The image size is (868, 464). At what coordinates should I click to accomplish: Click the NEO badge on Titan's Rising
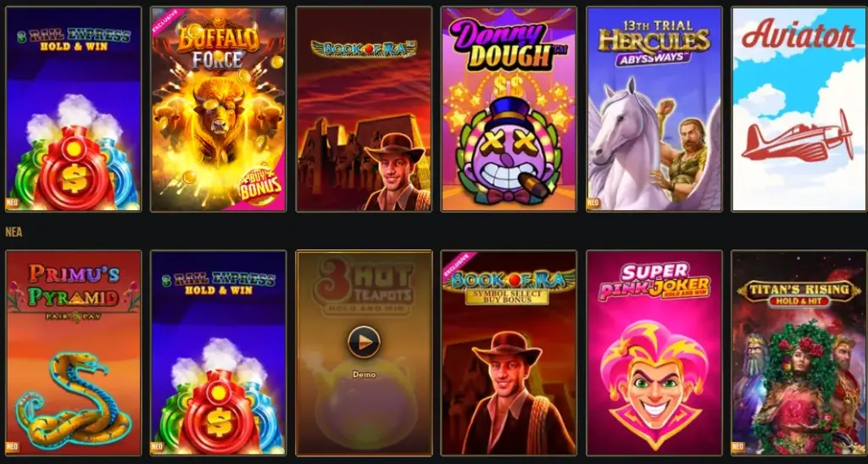point(738,446)
